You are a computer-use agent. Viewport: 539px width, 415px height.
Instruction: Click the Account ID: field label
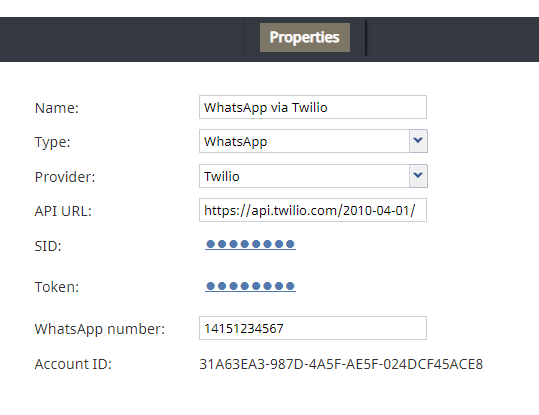[73, 364]
